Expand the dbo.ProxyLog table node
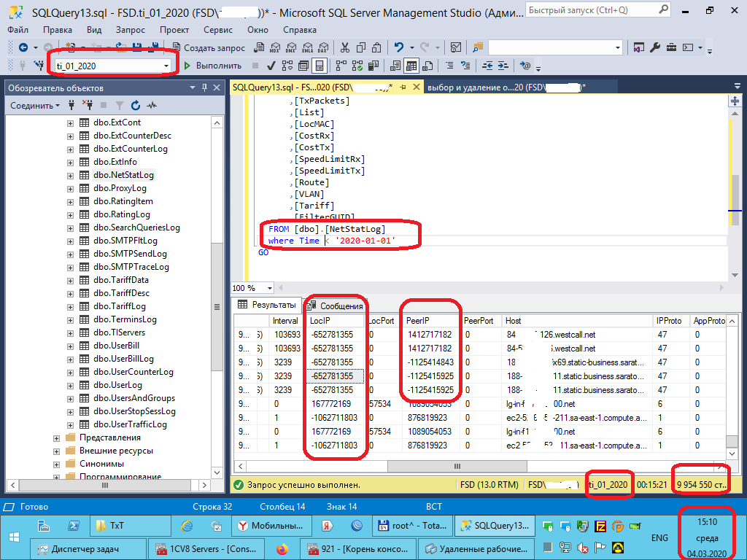 tap(70, 189)
